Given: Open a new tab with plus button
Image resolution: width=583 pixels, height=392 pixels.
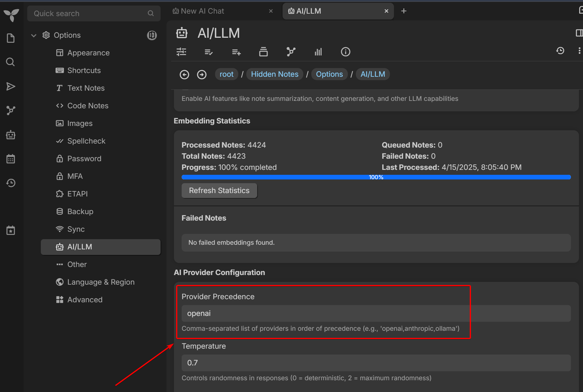Looking at the screenshot, I should (404, 11).
